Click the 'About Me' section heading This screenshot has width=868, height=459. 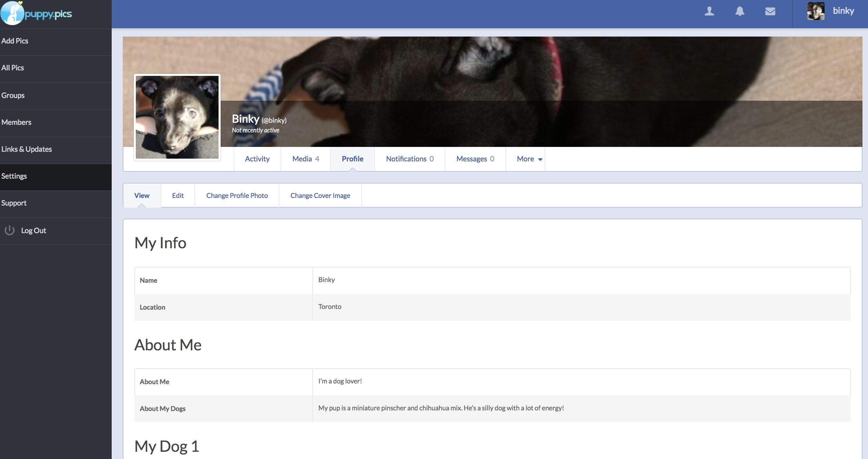tap(168, 345)
